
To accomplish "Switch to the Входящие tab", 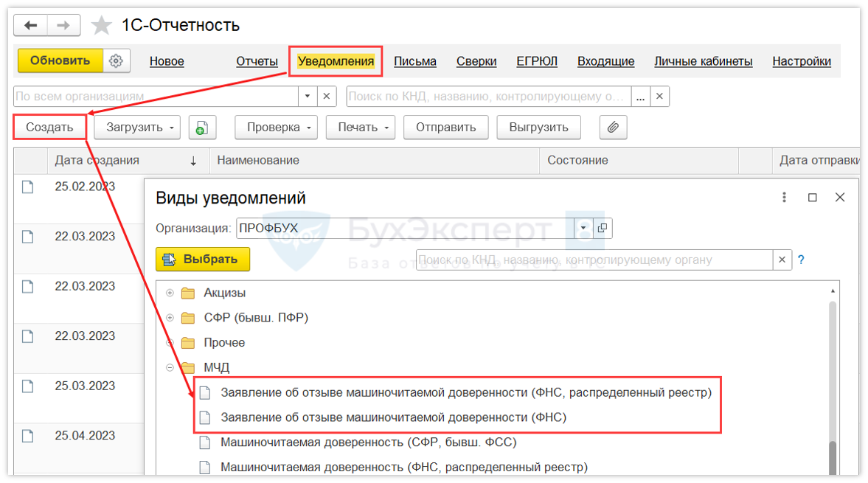I will 606,61.
